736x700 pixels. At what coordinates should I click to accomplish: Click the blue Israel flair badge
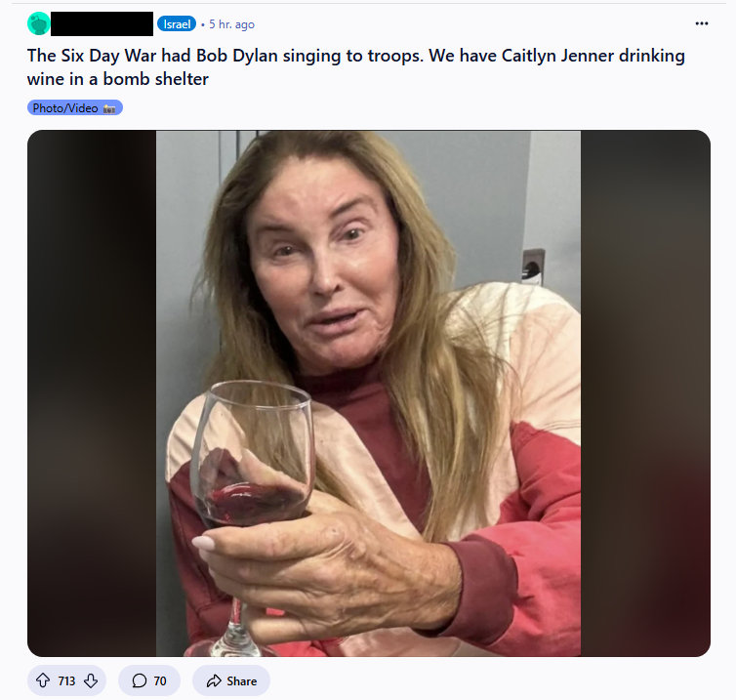[177, 24]
